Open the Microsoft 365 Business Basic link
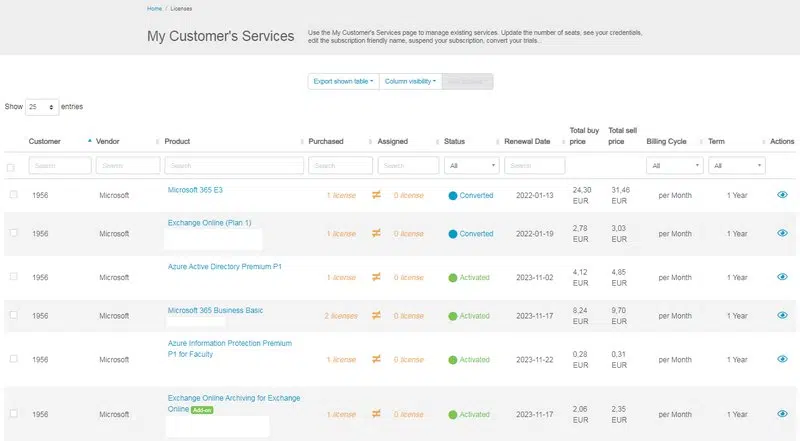 pyautogui.click(x=215, y=310)
